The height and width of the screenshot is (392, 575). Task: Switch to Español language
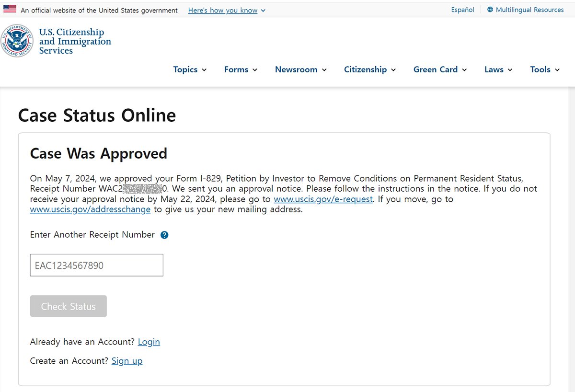point(463,10)
